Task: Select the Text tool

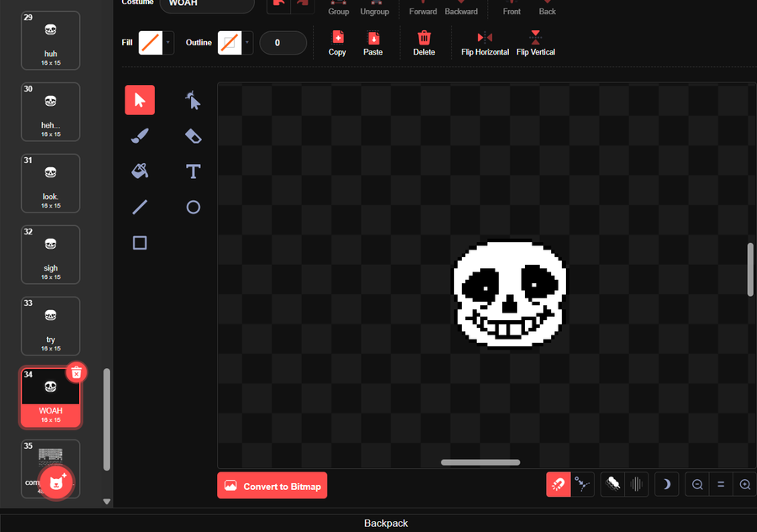Action: click(193, 171)
